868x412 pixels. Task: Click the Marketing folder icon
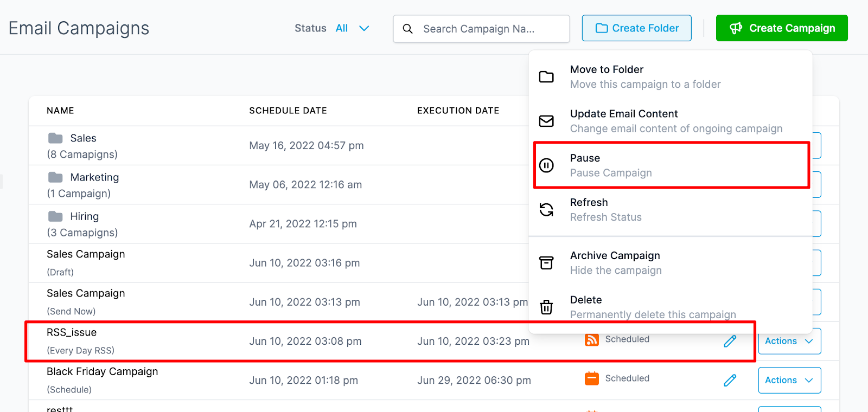tap(55, 177)
